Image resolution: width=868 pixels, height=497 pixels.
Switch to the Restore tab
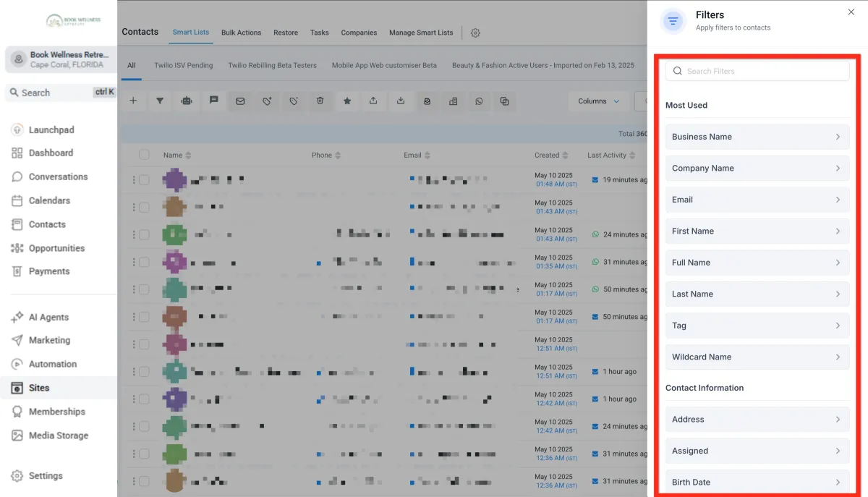tap(286, 33)
